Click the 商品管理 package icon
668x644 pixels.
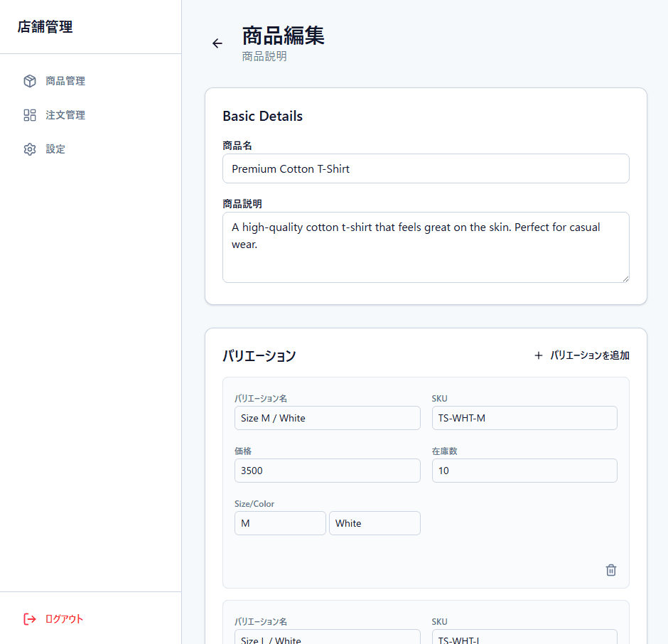pyautogui.click(x=29, y=80)
